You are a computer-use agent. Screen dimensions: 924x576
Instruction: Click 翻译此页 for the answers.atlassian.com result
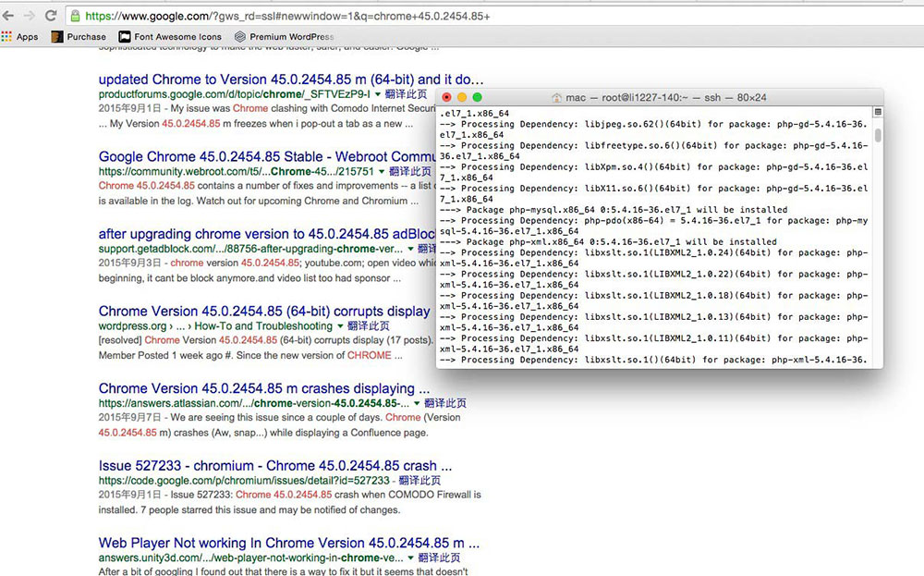click(x=445, y=403)
